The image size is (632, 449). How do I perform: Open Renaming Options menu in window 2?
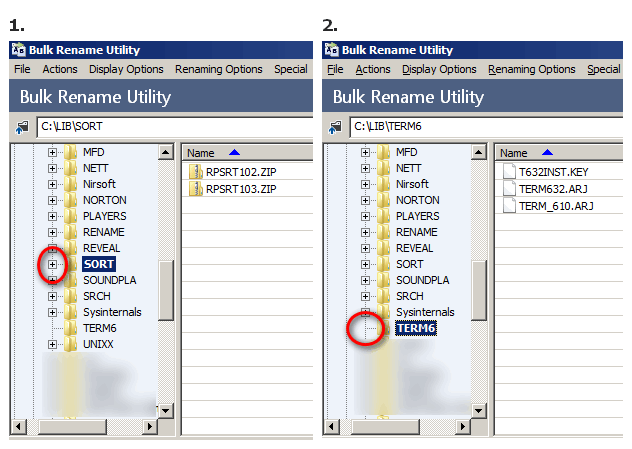click(x=532, y=69)
